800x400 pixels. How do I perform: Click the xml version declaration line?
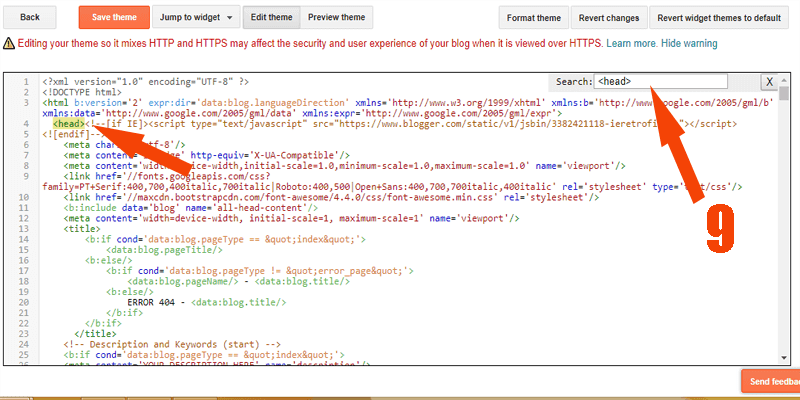(x=145, y=82)
